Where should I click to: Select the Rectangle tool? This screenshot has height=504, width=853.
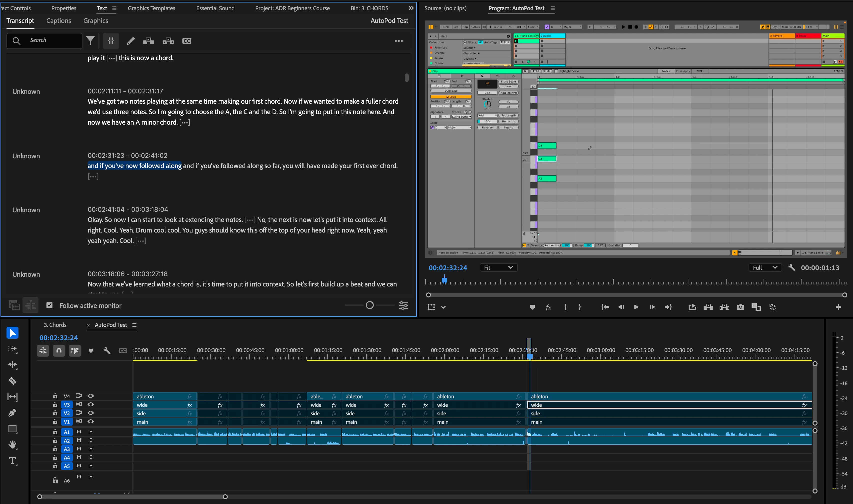tap(12, 429)
